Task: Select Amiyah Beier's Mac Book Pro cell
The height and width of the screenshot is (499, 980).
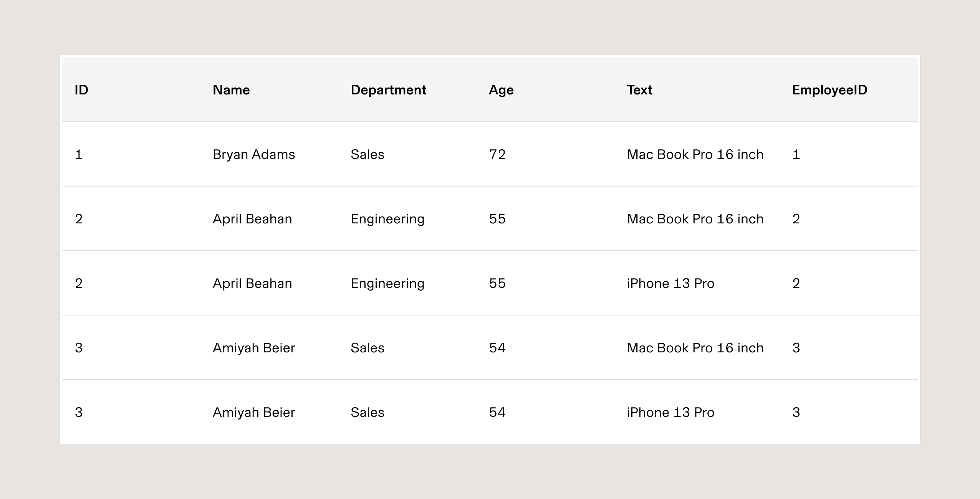Action: [695, 348]
